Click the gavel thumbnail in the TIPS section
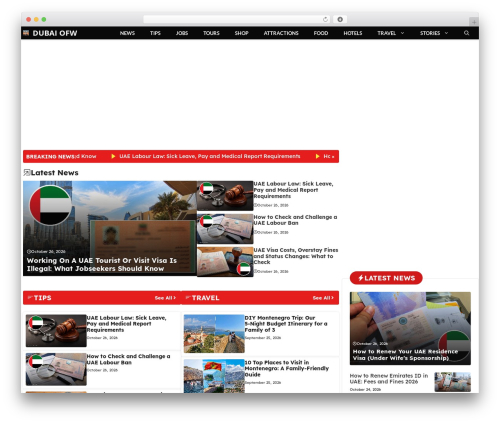 [x=56, y=331]
